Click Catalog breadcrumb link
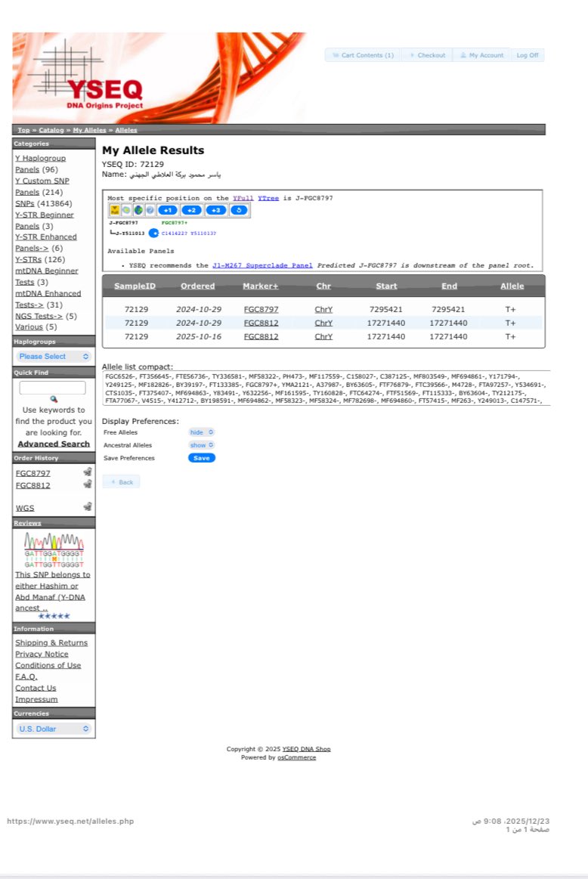588x879 pixels. (51, 130)
